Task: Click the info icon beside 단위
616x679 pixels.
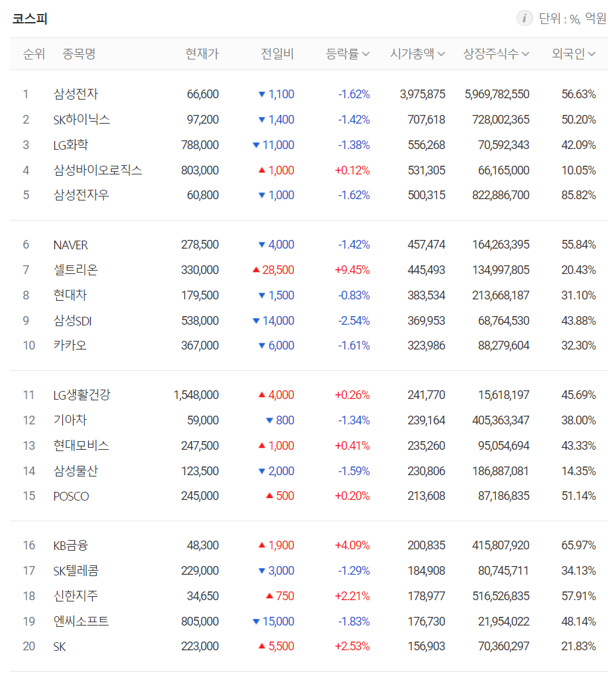Action: [524, 18]
